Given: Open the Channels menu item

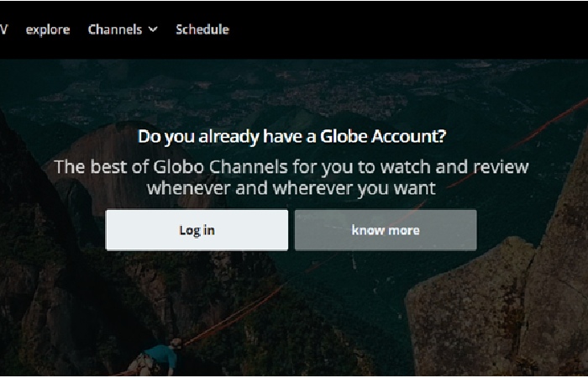Looking at the screenshot, I should pos(123,29).
